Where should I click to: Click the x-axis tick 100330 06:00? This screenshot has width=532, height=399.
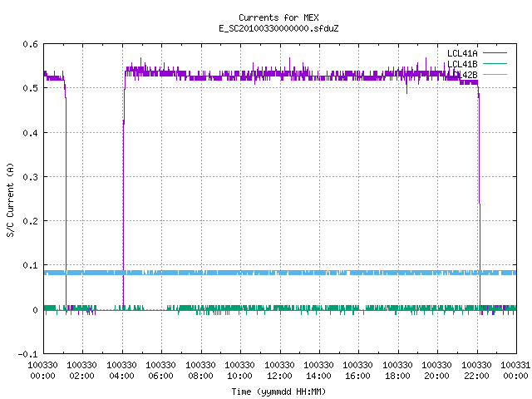(x=160, y=371)
